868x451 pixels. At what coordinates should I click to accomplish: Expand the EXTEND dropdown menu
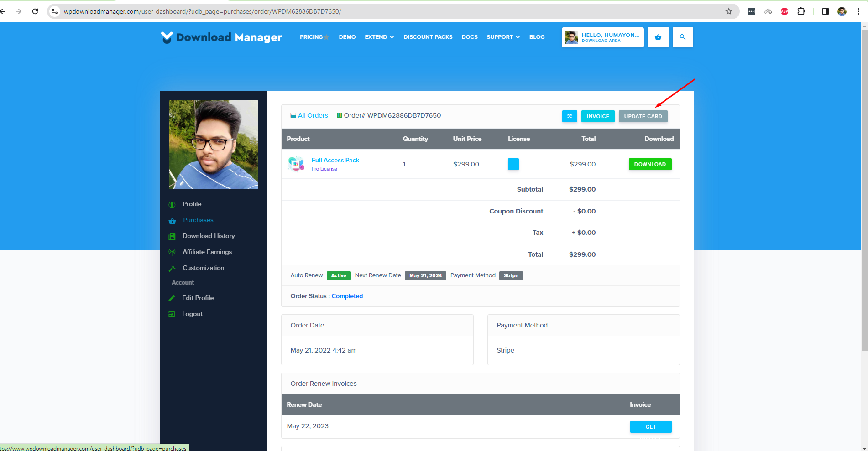tap(379, 37)
